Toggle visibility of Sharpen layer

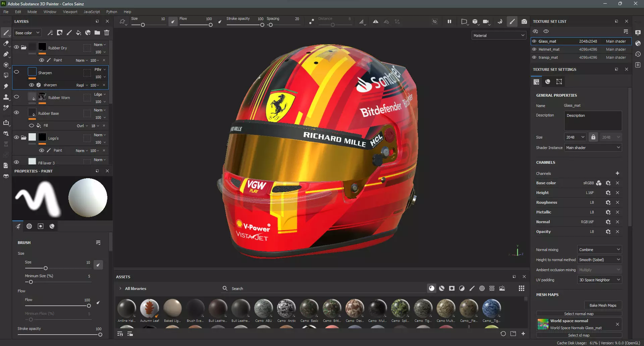point(16,72)
